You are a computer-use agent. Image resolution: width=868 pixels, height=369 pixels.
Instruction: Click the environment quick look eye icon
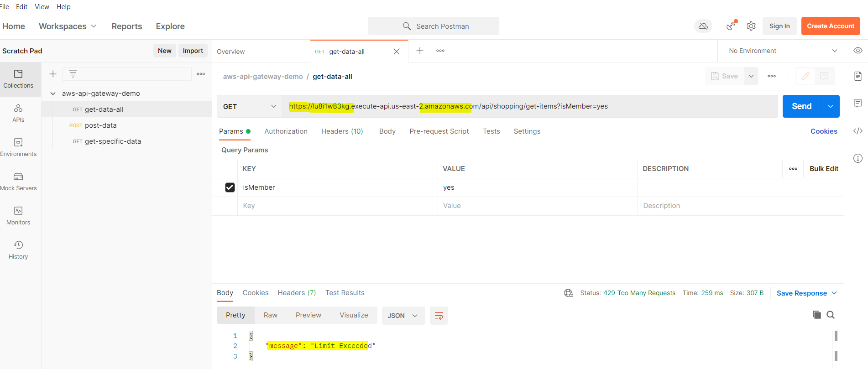858,51
